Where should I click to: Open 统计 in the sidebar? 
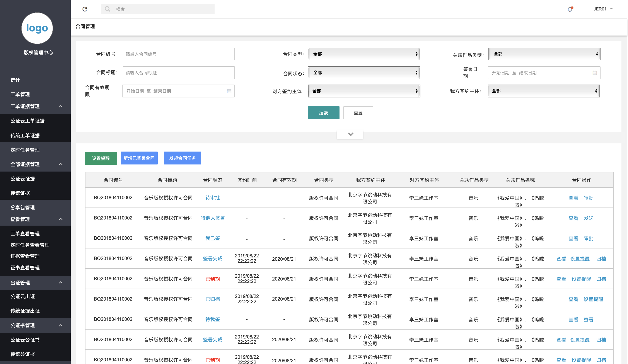pos(15,80)
